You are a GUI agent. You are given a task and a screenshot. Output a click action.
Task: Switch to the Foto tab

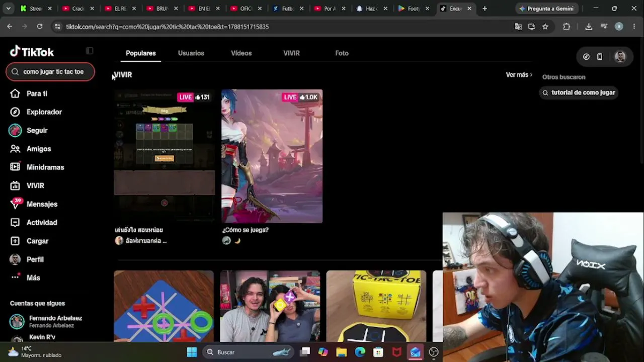342,53
